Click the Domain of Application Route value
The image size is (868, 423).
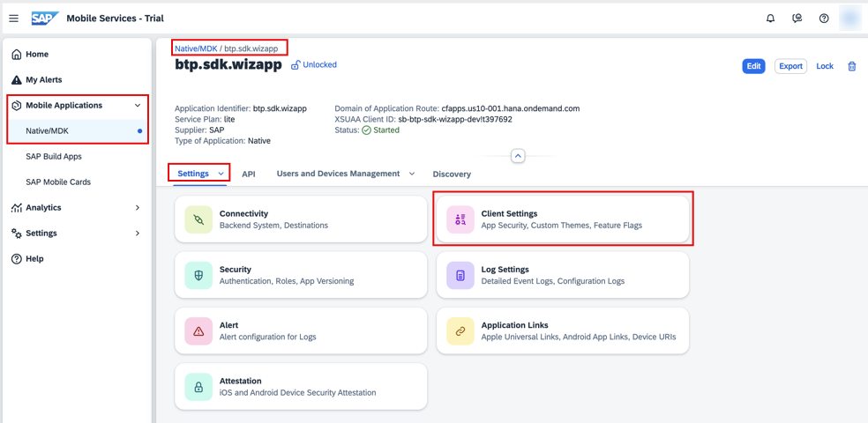pyautogui.click(x=511, y=108)
